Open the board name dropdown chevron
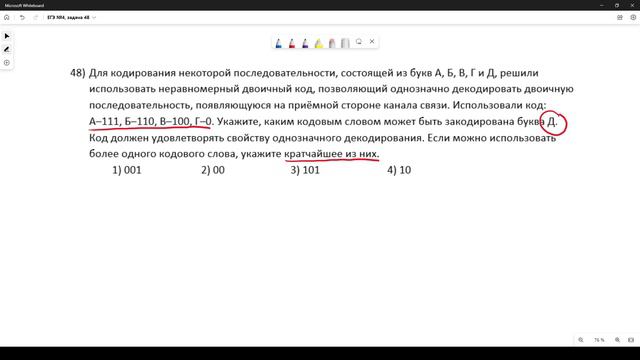This screenshot has height=360, width=640. (94, 18)
